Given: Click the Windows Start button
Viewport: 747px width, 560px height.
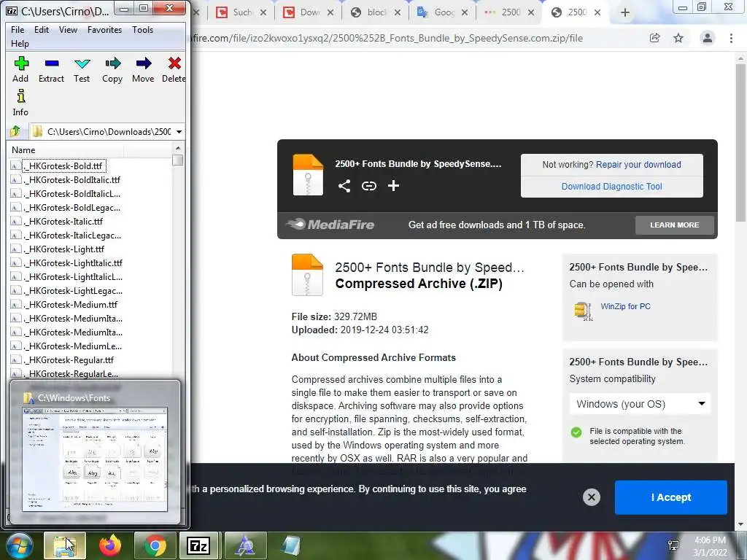Looking at the screenshot, I should point(19,545).
